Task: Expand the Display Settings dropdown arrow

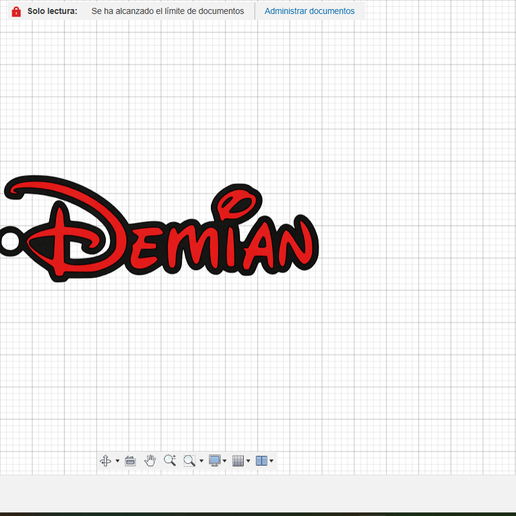Action: [225, 461]
